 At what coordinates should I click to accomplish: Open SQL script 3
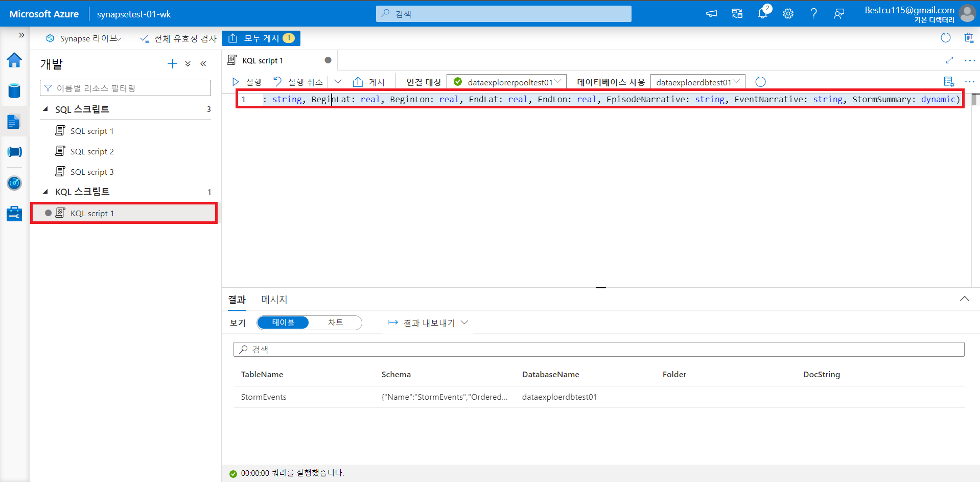point(92,172)
